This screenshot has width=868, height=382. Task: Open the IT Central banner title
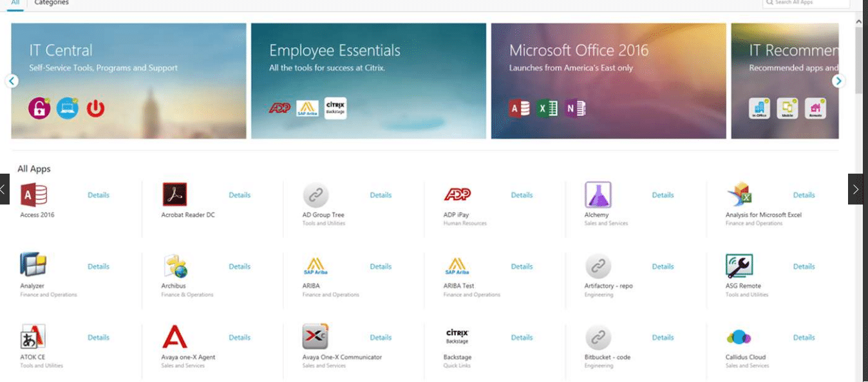point(61,50)
